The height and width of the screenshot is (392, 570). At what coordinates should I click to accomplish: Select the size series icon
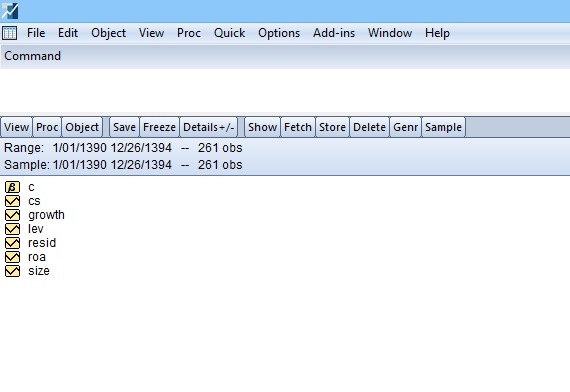(12, 271)
